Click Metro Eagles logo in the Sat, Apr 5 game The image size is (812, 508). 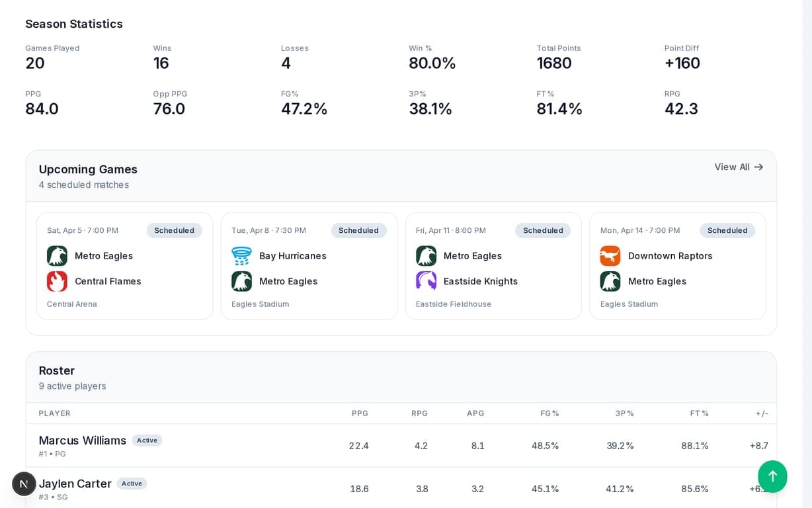pos(57,256)
